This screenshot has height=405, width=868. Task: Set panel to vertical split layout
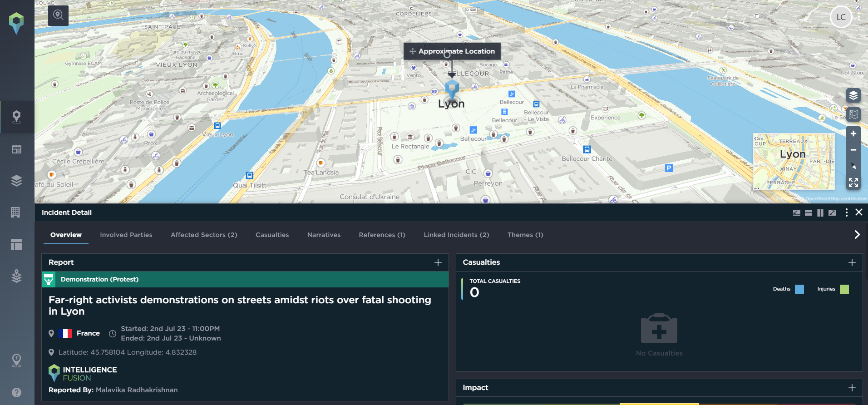pyautogui.click(x=820, y=212)
